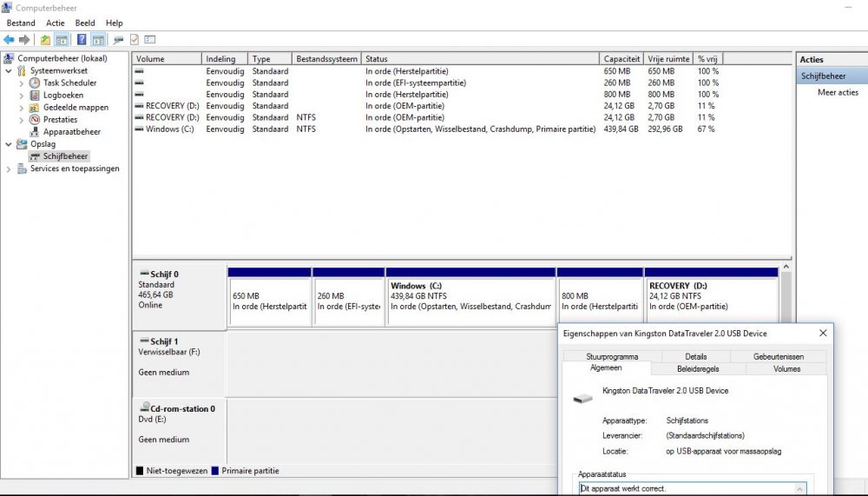Image resolution: width=868 pixels, height=496 pixels.
Task: Expand Services en toepassingen node
Action: 9,169
